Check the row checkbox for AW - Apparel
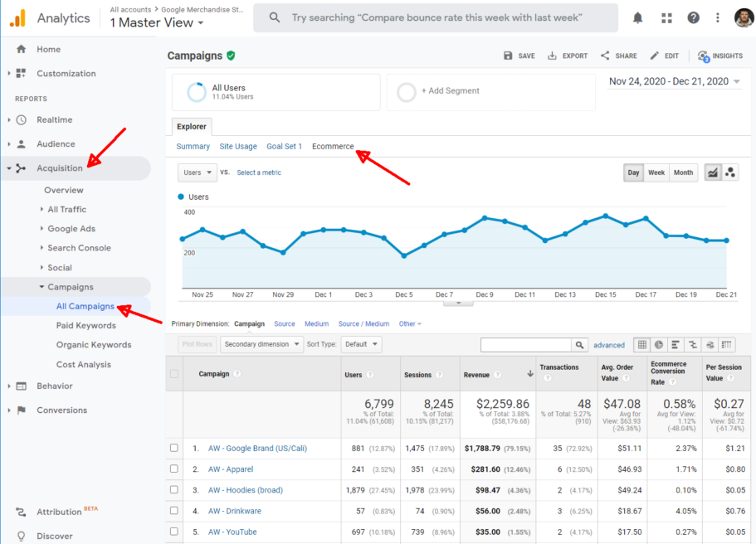 pyautogui.click(x=173, y=469)
